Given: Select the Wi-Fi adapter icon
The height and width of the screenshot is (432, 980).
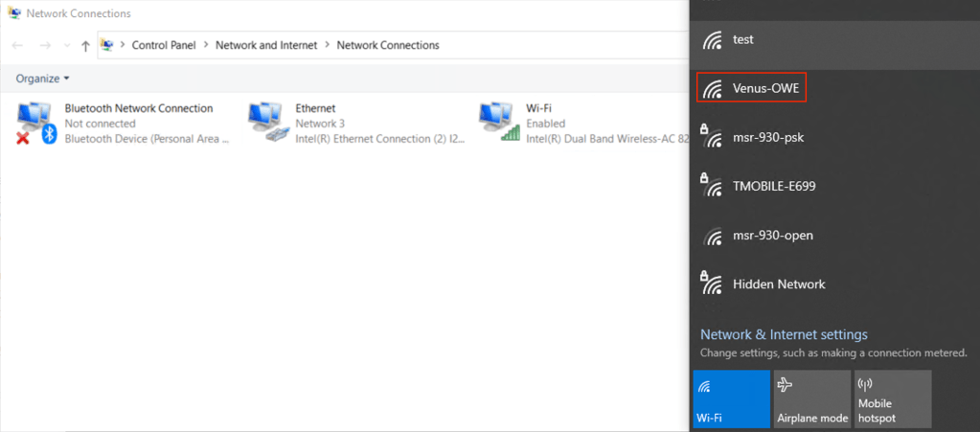Looking at the screenshot, I should point(498,124).
